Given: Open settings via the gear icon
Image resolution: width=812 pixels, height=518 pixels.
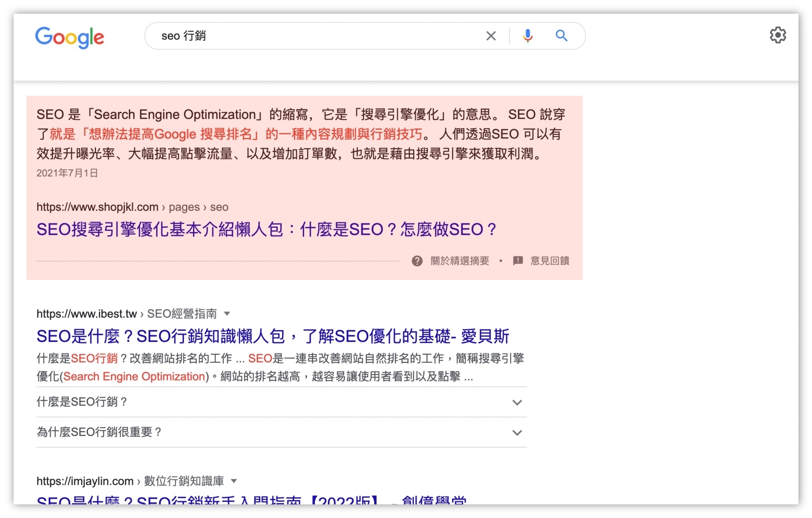Looking at the screenshot, I should point(778,35).
